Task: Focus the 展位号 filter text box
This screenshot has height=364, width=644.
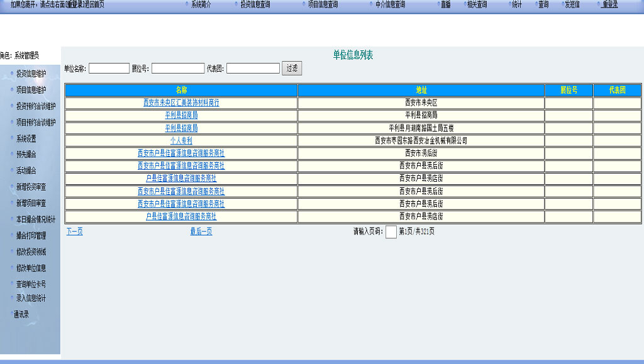Action: (178, 69)
